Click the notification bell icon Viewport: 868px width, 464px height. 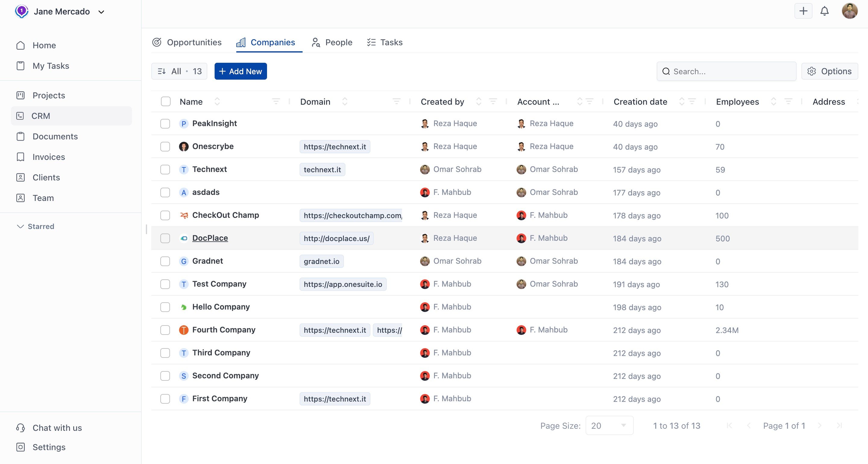coord(824,11)
